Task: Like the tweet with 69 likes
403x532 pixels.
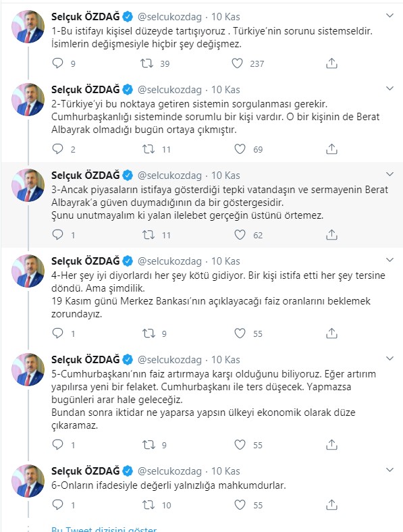Action: (x=240, y=149)
